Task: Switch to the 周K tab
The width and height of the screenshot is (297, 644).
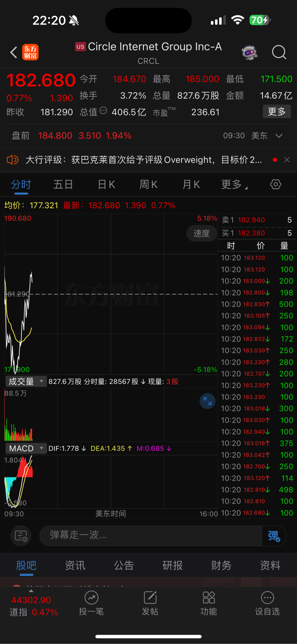Action: (x=148, y=184)
